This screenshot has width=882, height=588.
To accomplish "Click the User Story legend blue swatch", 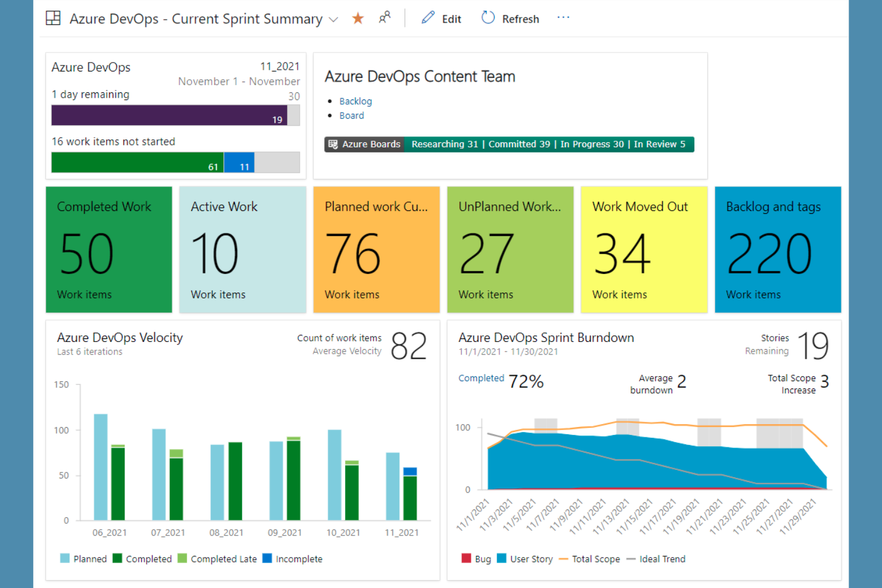I will [x=501, y=558].
